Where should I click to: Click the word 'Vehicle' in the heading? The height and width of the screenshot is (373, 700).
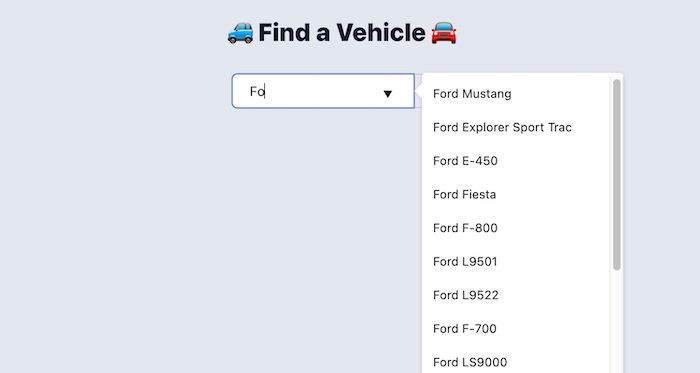coord(381,33)
